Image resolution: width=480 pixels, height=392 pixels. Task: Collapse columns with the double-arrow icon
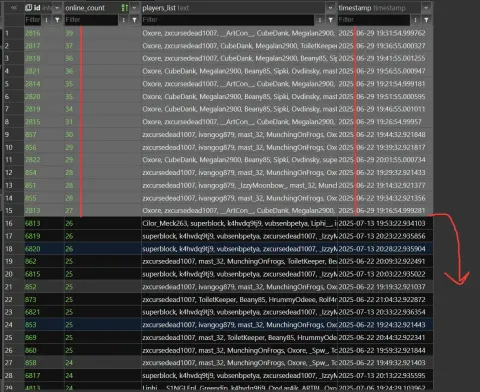coord(14,8)
